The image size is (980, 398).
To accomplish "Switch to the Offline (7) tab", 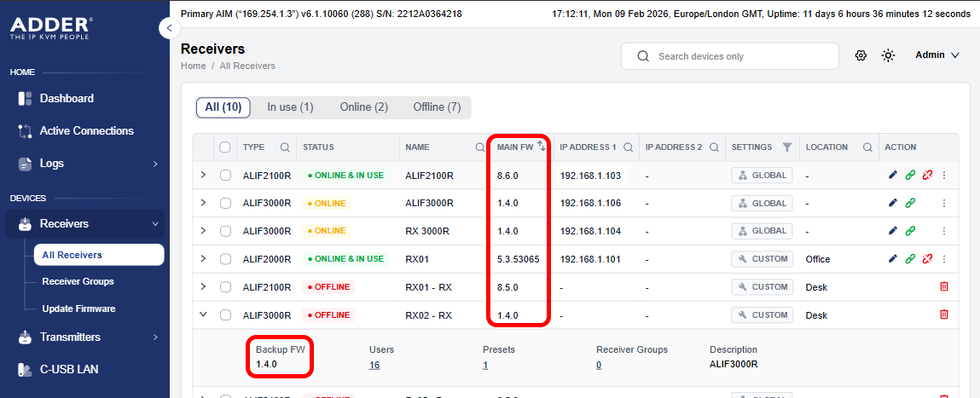I will pyautogui.click(x=437, y=107).
